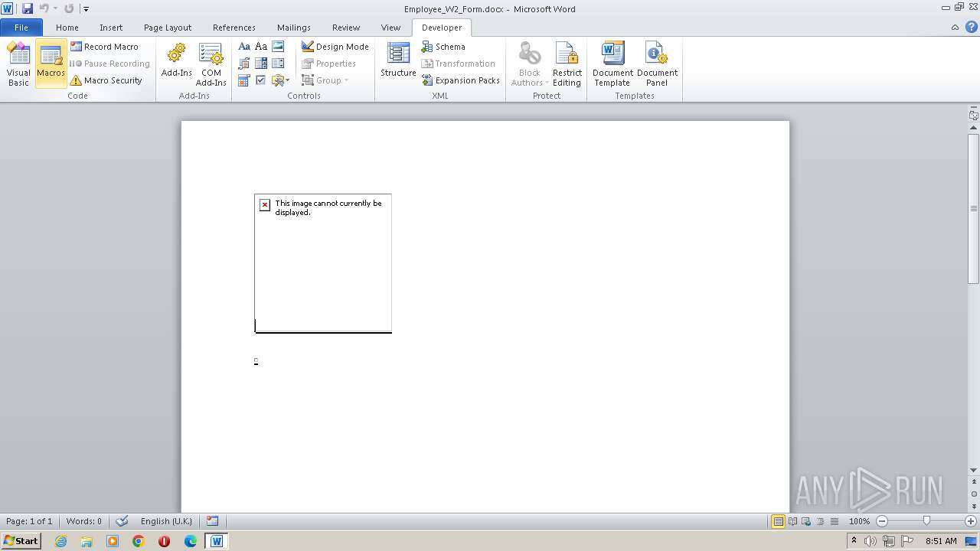Click Words: 0 in status bar
Screen dimensions: 980x551
click(x=84, y=521)
